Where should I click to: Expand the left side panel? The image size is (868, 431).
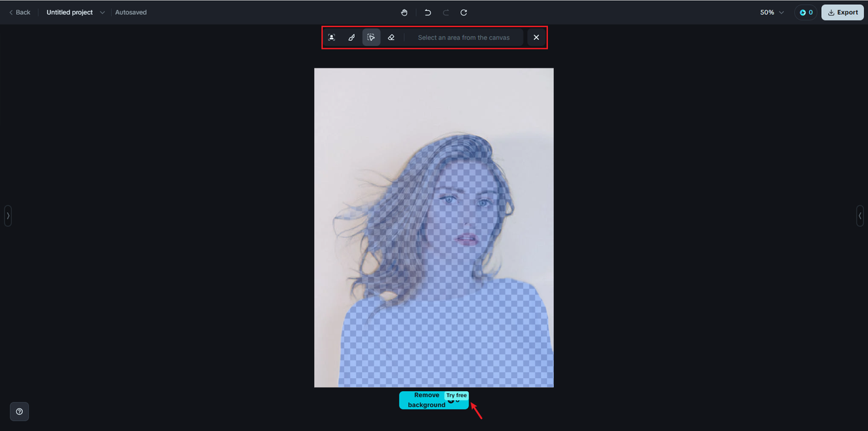pos(8,215)
